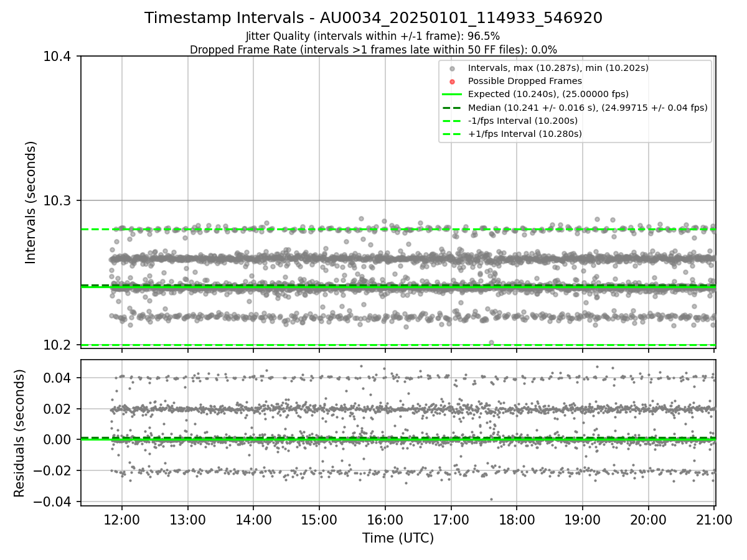Click the legend entry 'Intervals, max (10.287s), min (10.202s)'
The width and height of the screenshot is (747, 560).
tap(558, 68)
